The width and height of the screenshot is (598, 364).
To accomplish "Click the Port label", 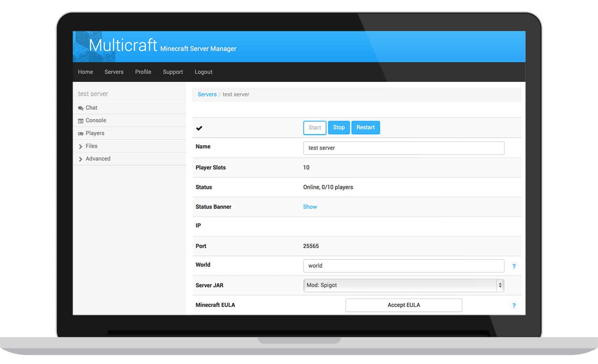I will [201, 246].
